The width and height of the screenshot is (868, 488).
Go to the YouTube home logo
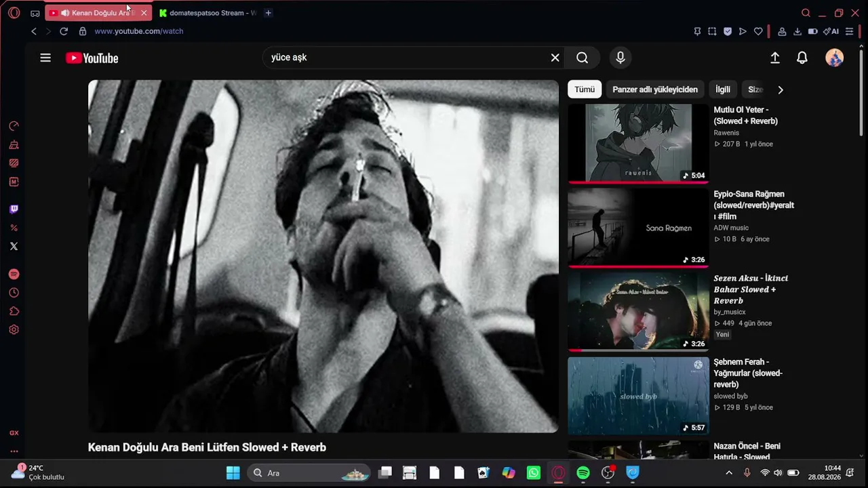pos(92,58)
